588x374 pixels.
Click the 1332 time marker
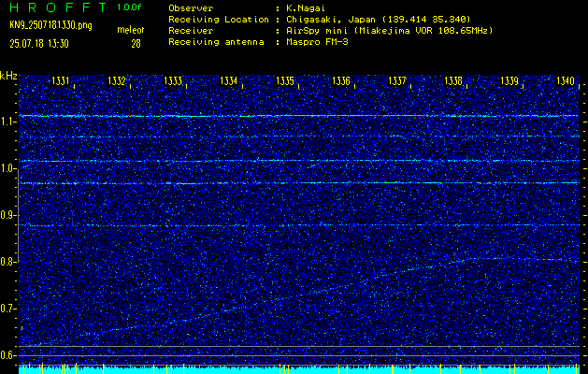click(117, 80)
